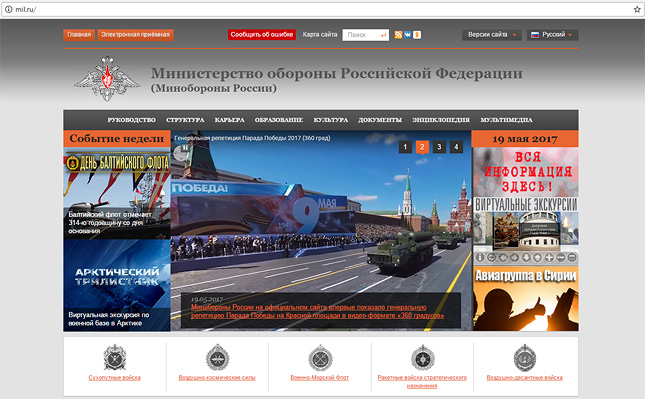Pause the slideshow with the pause icon
Viewport: 645px width, 399px height.
pos(185,147)
